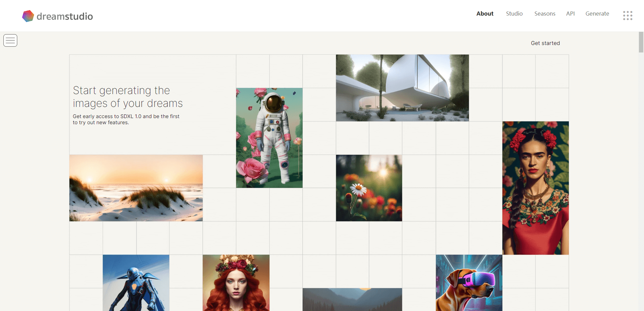Image resolution: width=644 pixels, height=311 pixels.
Task: Click Generate in the top navigation
Action: (597, 14)
